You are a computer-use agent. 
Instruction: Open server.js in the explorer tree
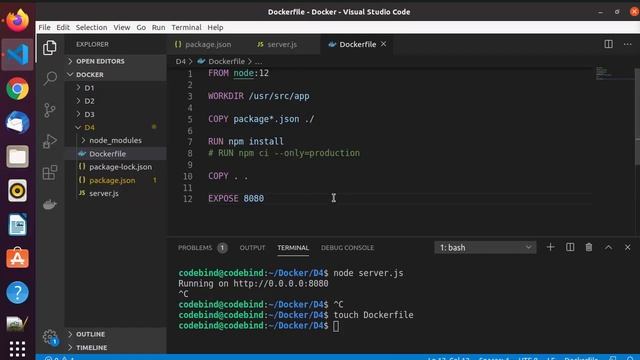(116, 193)
